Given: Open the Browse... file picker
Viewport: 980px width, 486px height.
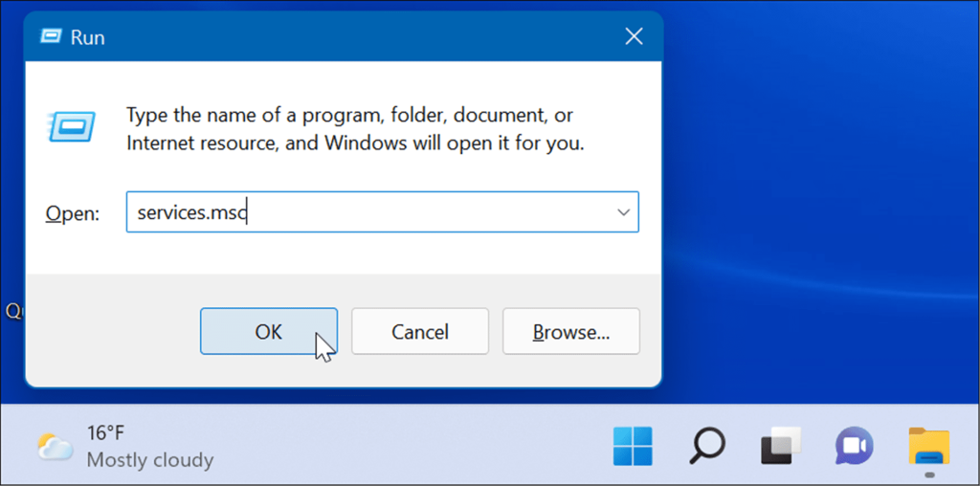Looking at the screenshot, I should [x=571, y=331].
